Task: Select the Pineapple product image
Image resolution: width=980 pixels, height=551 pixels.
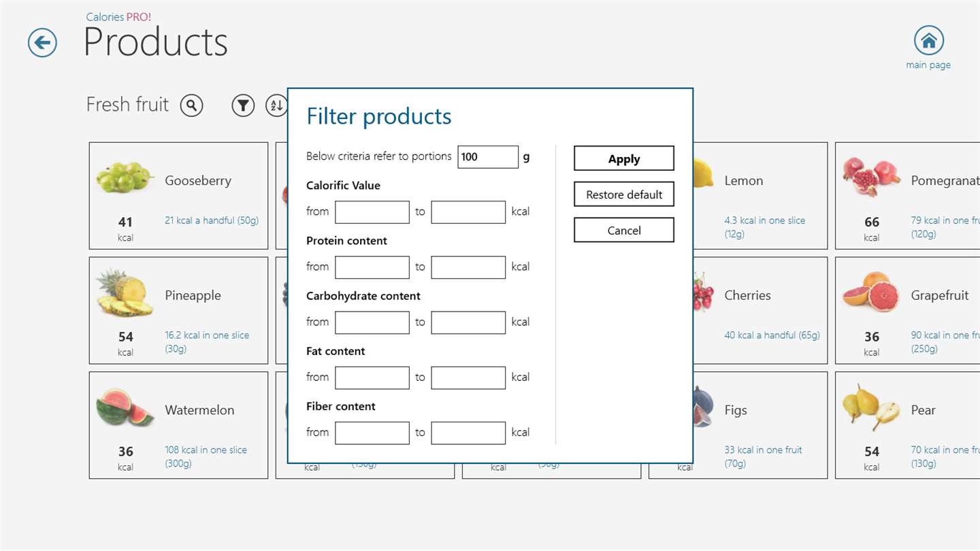Action: [x=124, y=294]
